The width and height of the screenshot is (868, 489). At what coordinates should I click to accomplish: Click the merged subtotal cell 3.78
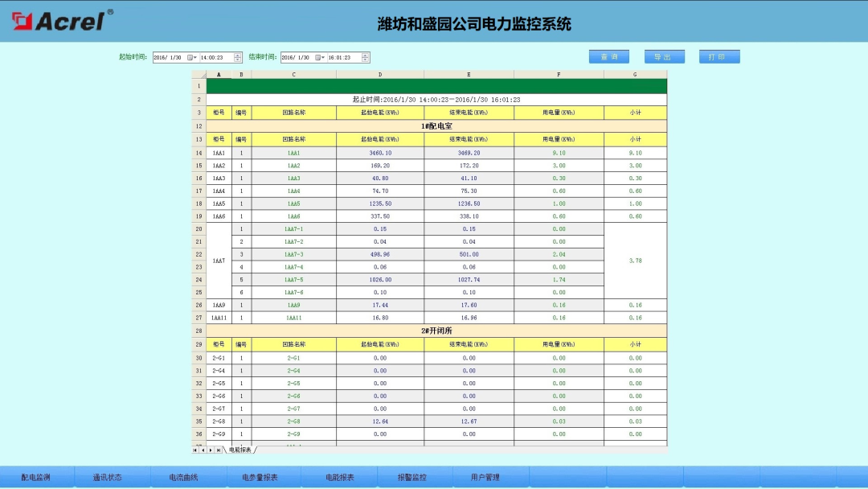[x=635, y=261]
